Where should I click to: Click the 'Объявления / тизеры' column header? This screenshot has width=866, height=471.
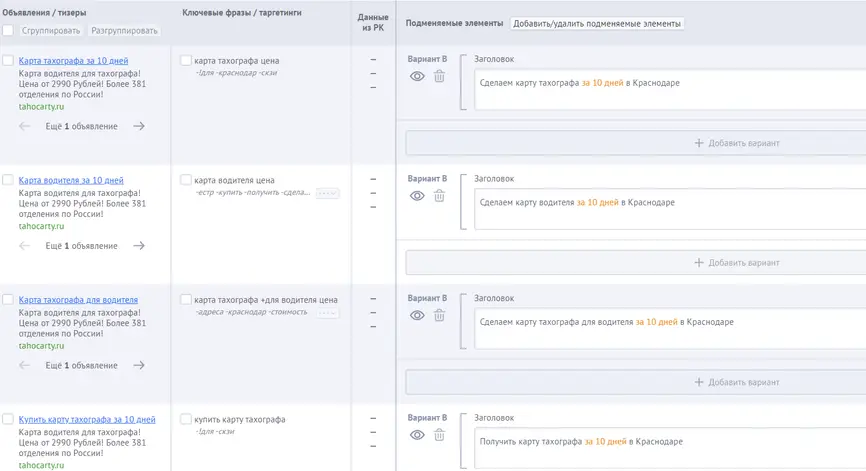click(x=44, y=13)
